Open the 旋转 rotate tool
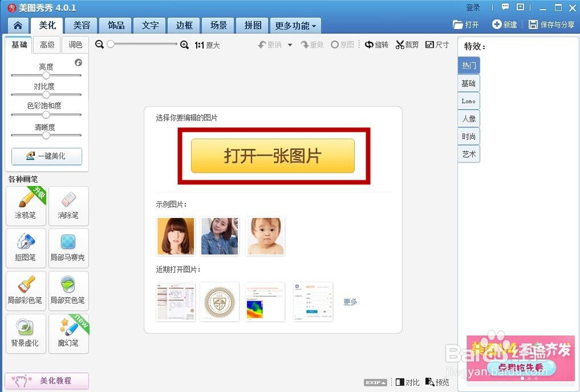 [x=376, y=45]
